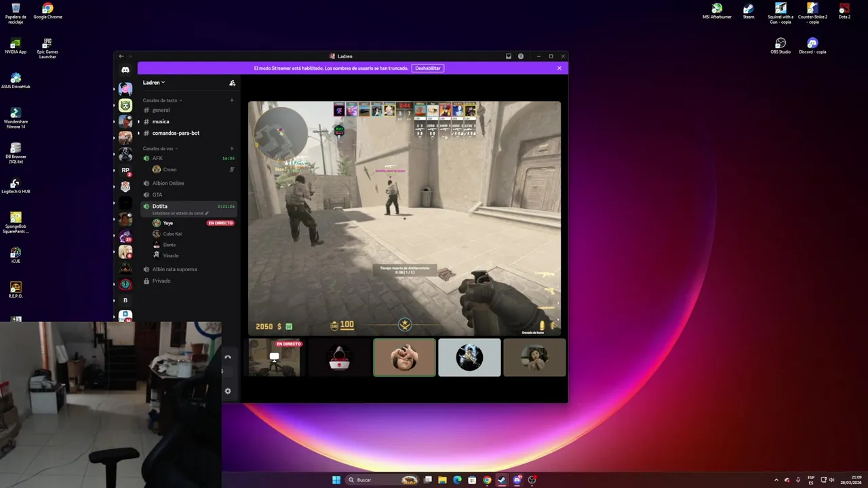This screenshot has width=868, height=488.
Task: Dismiss the Streamer mode banner with X
Action: pos(559,68)
